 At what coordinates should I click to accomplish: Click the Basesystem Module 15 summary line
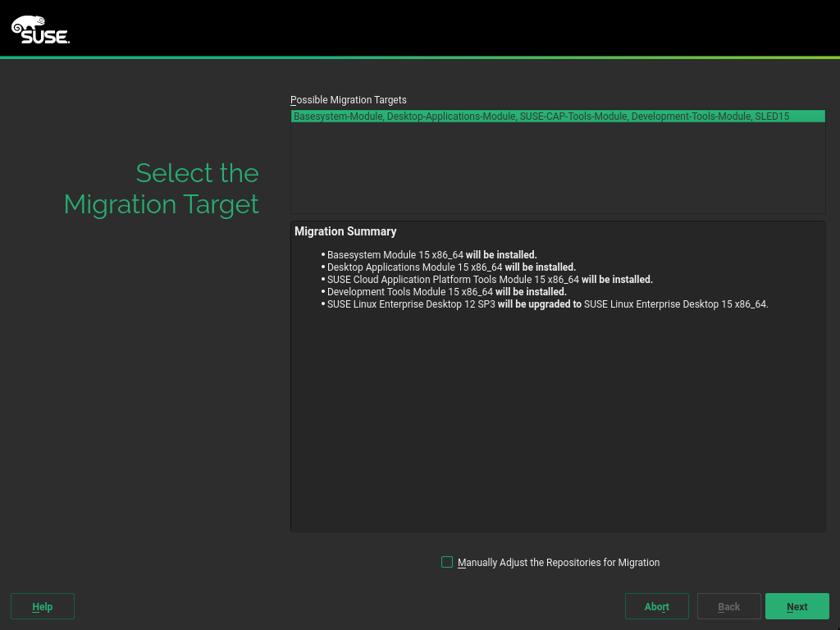coord(431,255)
